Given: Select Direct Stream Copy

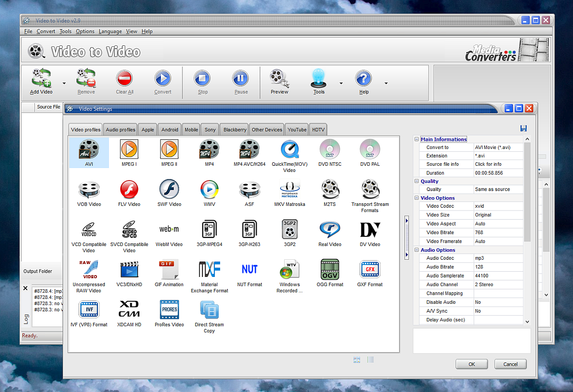Looking at the screenshot, I should tap(209, 317).
